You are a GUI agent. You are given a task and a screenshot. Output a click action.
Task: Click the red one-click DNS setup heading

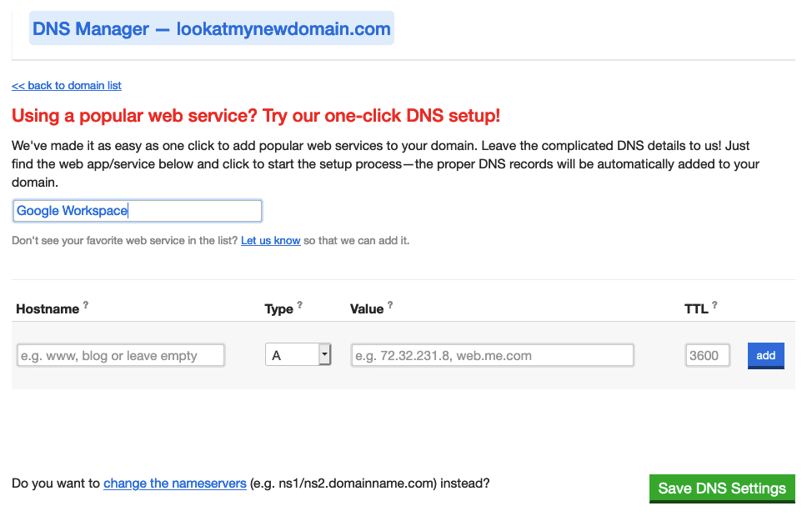pos(256,116)
